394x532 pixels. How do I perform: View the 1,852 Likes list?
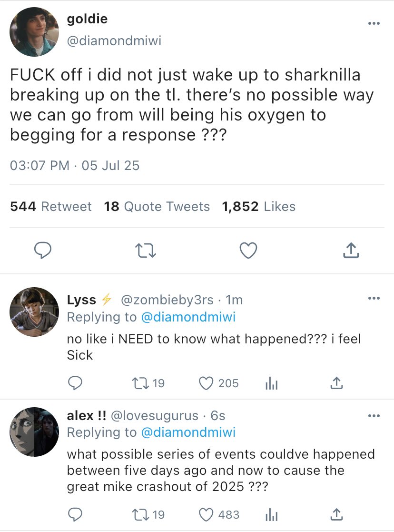coord(259,206)
